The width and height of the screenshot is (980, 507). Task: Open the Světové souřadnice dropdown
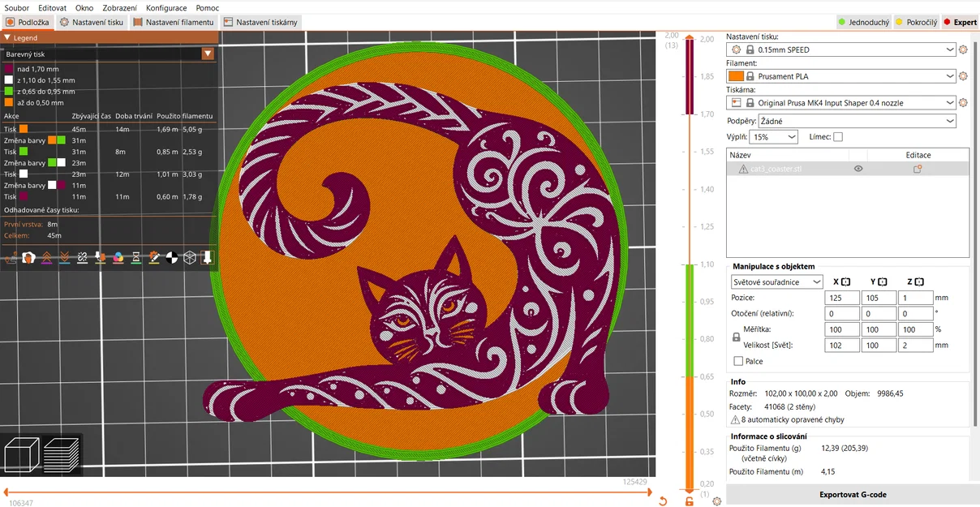(x=777, y=281)
